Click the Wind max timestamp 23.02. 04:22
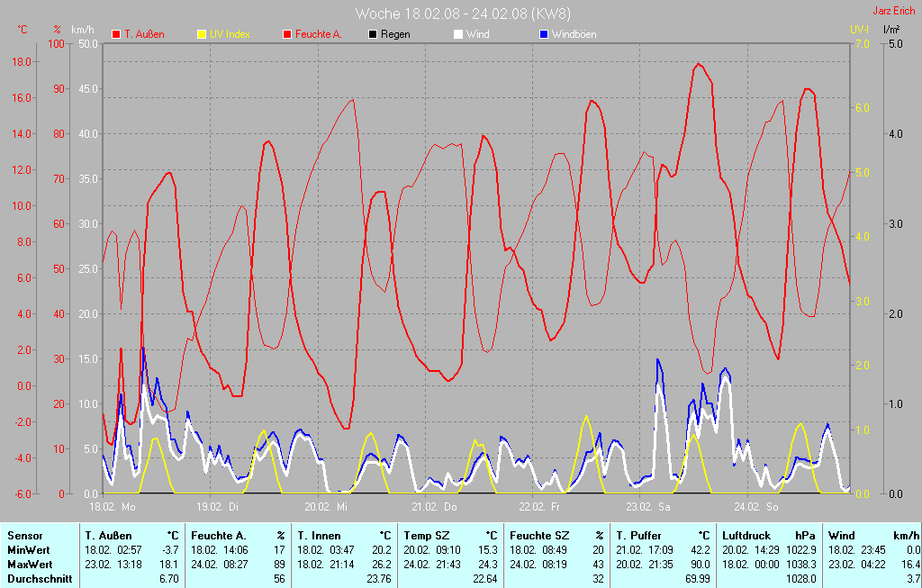922x588 pixels. pyautogui.click(x=857, y=564)
